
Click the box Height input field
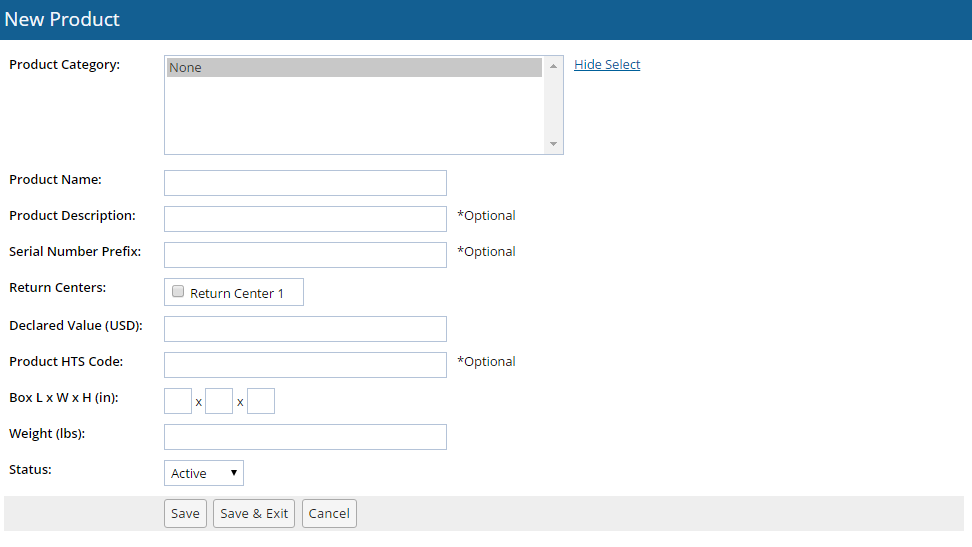[261, 401]
